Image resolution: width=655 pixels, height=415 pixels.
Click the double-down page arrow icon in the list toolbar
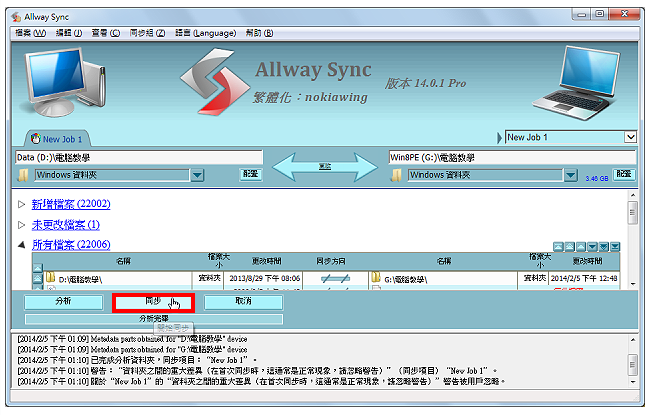coord(603,247)
